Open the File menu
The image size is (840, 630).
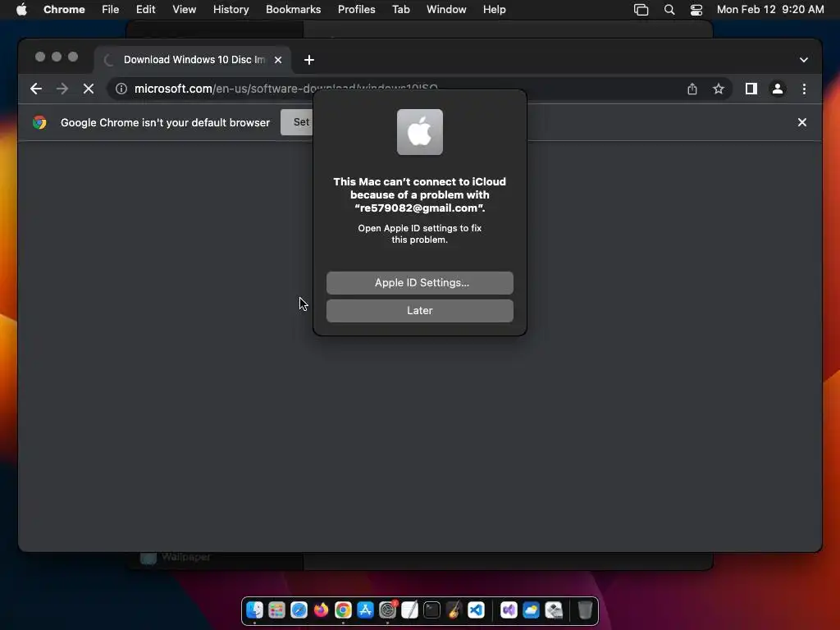tap(111, 10)
